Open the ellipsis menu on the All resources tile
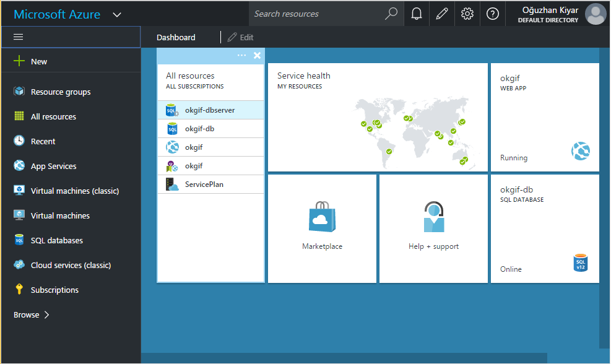 tap(241, 55)
